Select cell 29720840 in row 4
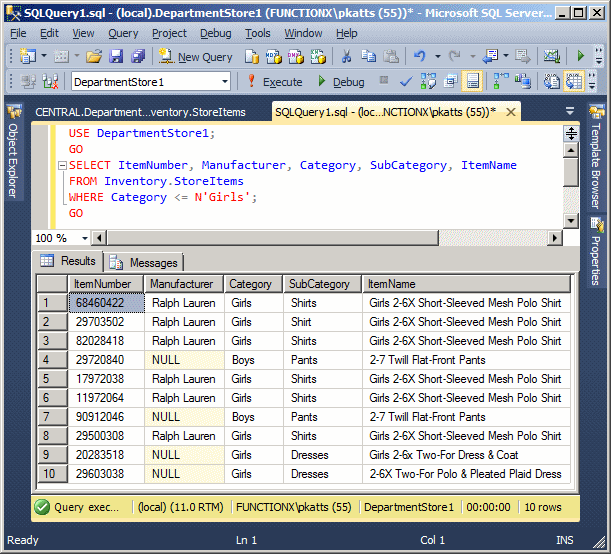The width and height of the screenshot is (611, 554). (x=106, y=360)
